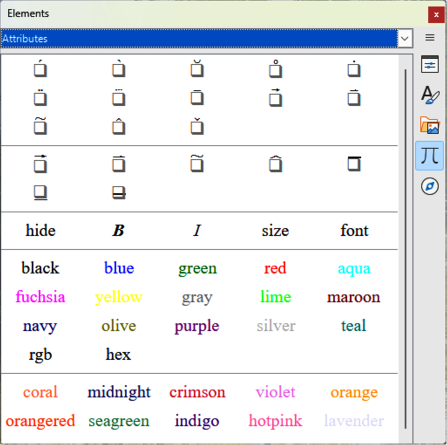Viewport: 447px width, 445px height.
Task: Choose the green color
Action: [197, 269]
